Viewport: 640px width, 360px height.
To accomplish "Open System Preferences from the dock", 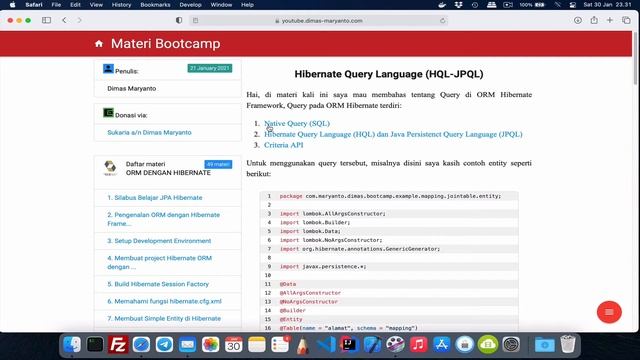I will (511, 345).
